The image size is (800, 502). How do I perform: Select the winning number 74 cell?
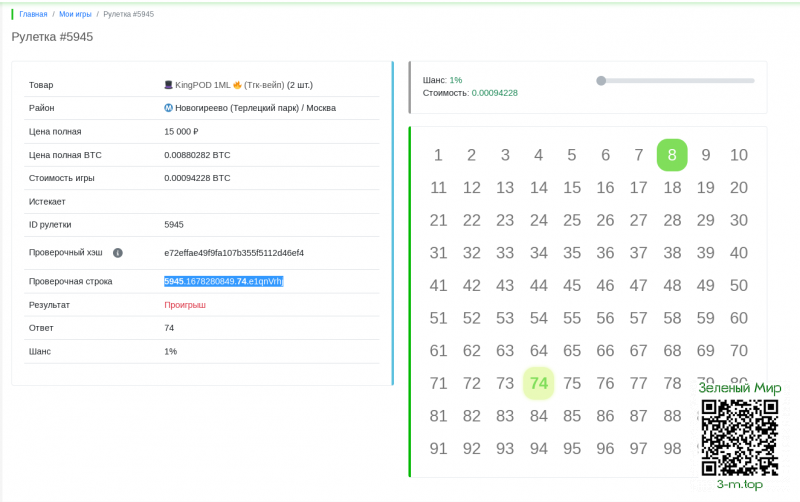pos(538,383)
